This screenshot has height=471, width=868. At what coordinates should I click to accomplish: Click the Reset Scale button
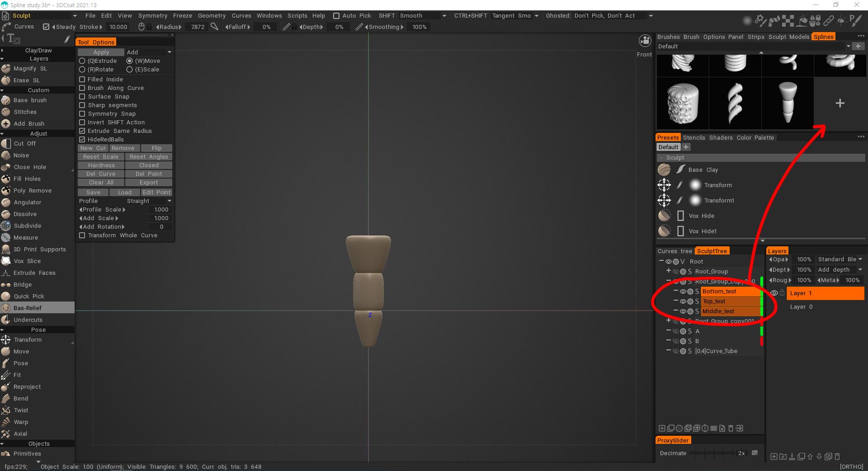click(100, 156)
